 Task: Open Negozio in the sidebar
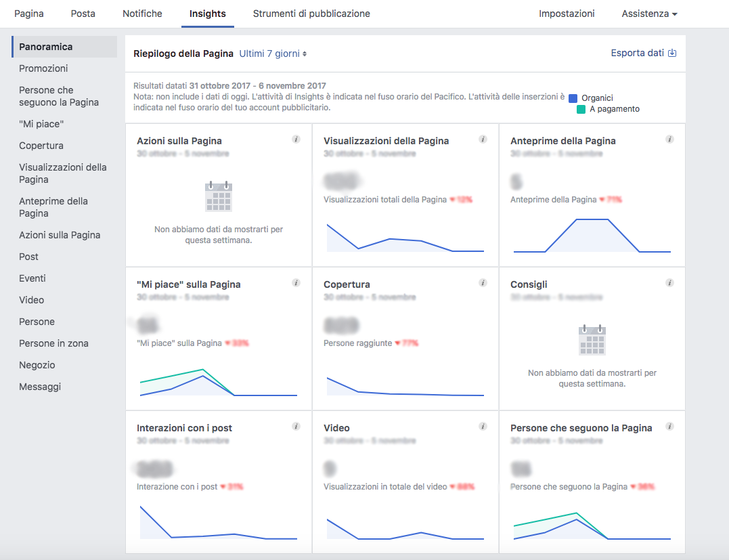[x=37, y=365]
